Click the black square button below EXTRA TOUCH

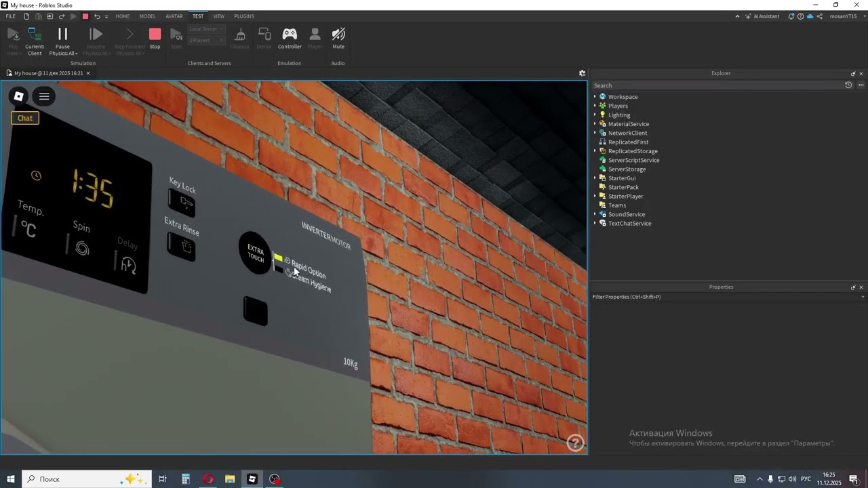(255, 311)
